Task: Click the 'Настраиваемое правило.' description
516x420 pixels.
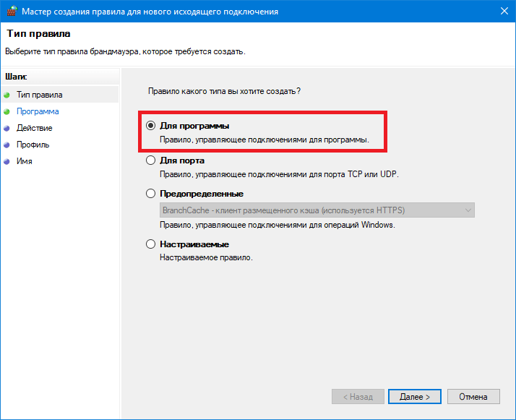Action: pyautogui.click(x=207, y=257)
